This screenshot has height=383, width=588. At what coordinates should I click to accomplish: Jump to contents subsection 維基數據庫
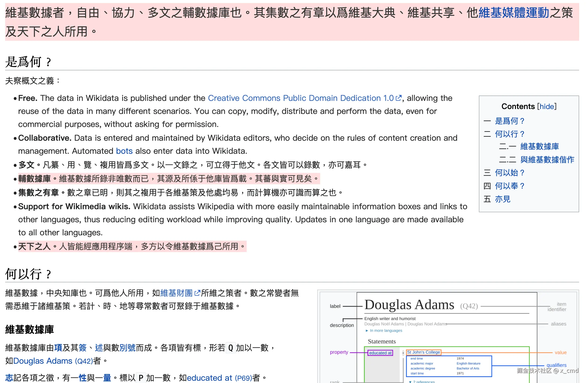540,147
